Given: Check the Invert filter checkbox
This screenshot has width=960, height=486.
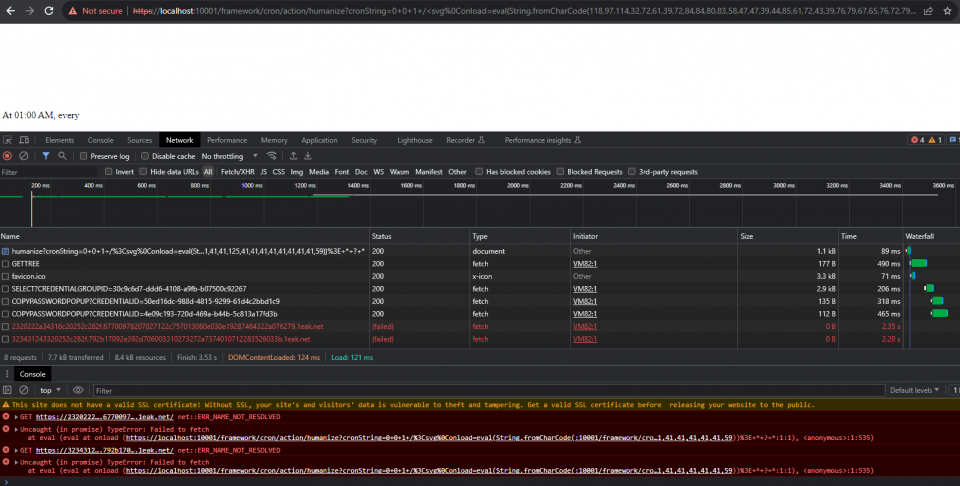Looking at the screenshot, I should click(108, 172).
